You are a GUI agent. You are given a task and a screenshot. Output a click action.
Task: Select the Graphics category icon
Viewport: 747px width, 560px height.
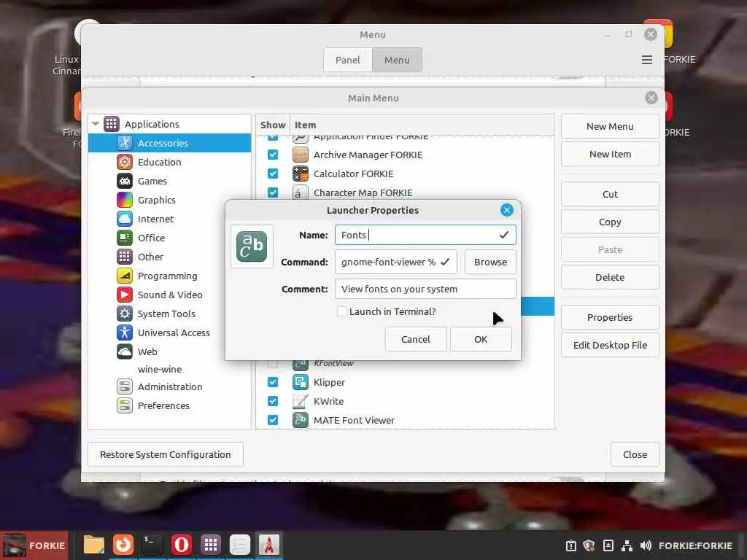click(124, 200)
